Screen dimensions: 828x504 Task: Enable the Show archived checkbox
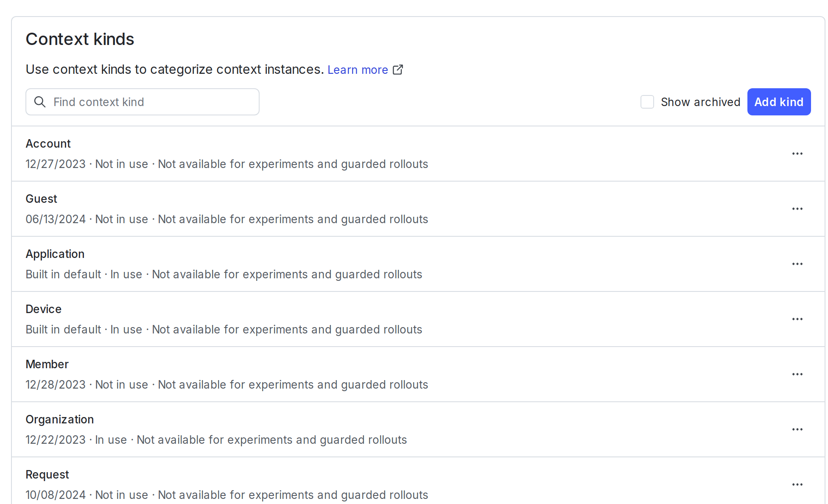(647, 102)
